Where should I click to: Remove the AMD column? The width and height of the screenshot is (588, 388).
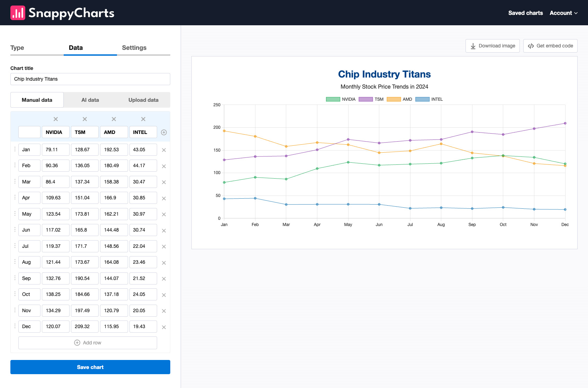tap(114, 119)
